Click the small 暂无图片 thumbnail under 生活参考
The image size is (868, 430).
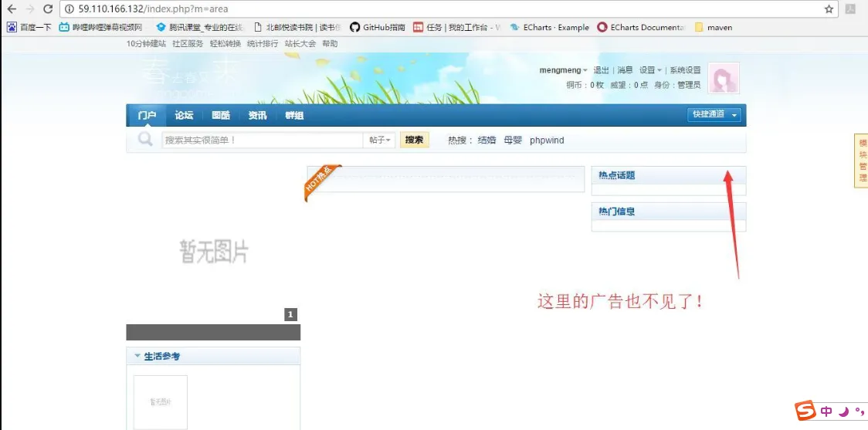tap(161, 402)
